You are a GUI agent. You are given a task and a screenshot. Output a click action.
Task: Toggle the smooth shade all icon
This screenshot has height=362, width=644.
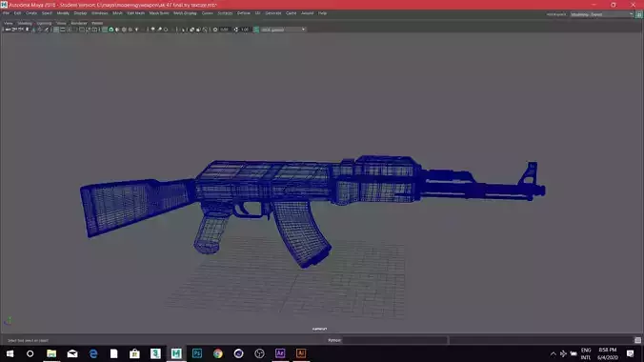(x=111, y=30)
